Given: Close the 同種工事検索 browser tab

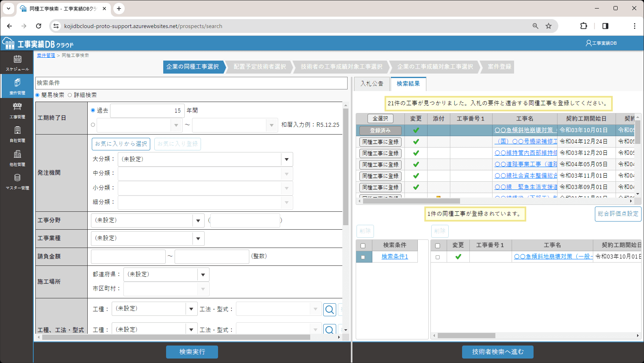Looking at the screenshot, I should pos(104,9).
